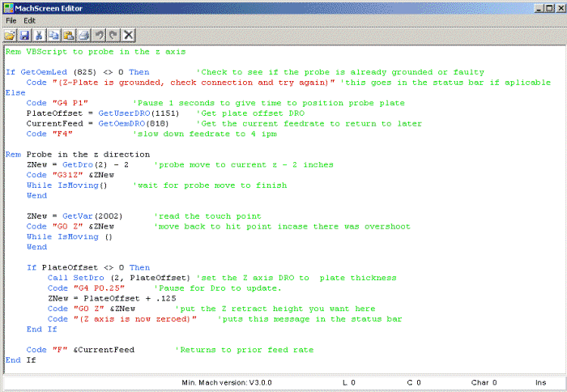Screen dimensions: 567x392
Task: Place cursor on the Rem VBScript comment line
Action: click(x=83, y=51)
